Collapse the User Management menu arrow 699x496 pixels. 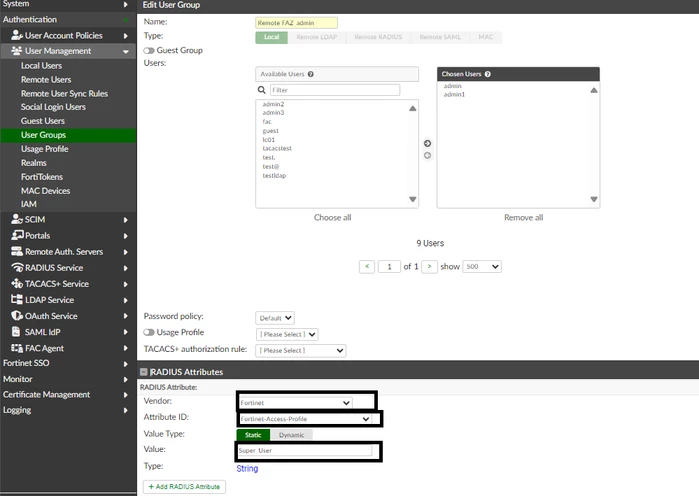126,51
